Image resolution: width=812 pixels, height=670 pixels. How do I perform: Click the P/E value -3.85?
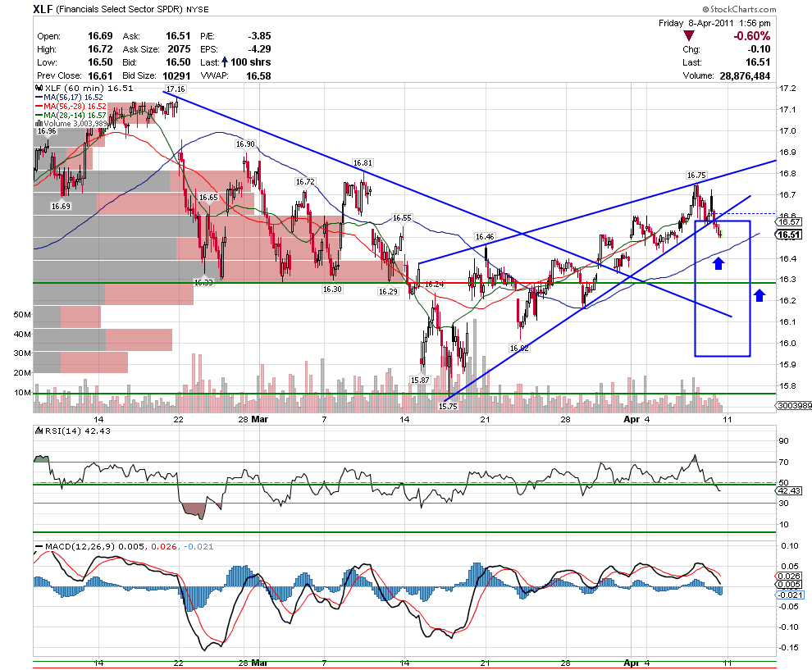coord(259,36)
